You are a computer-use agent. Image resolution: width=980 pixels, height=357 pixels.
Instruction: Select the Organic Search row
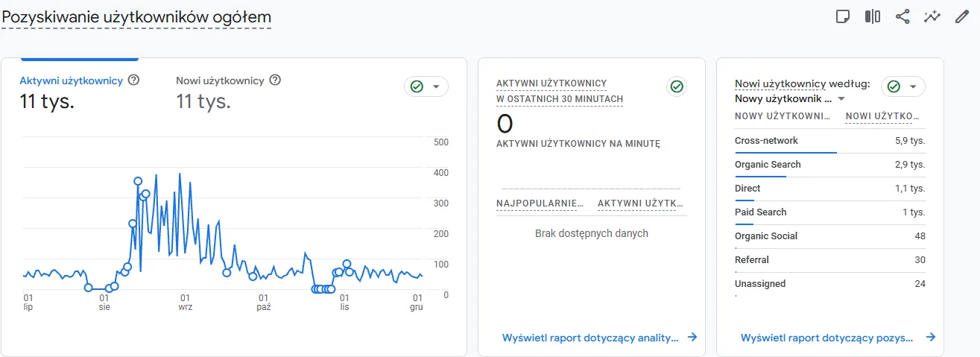830,165
